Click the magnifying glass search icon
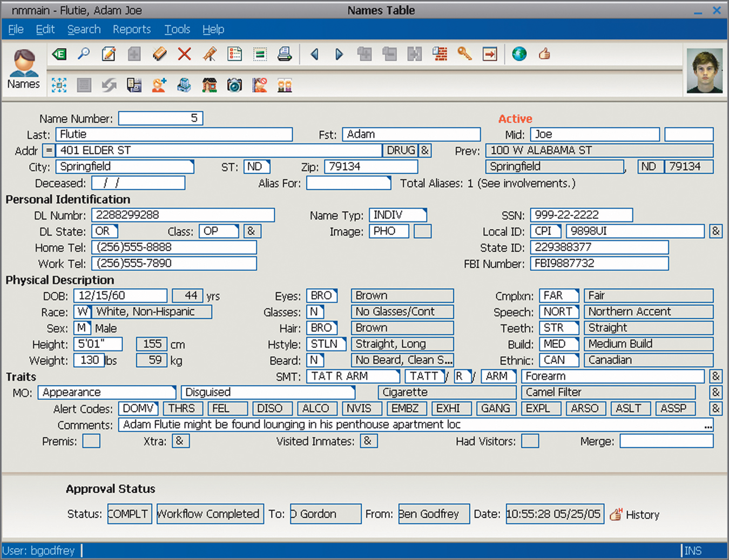729x560 pixels. tap(84, 54)
